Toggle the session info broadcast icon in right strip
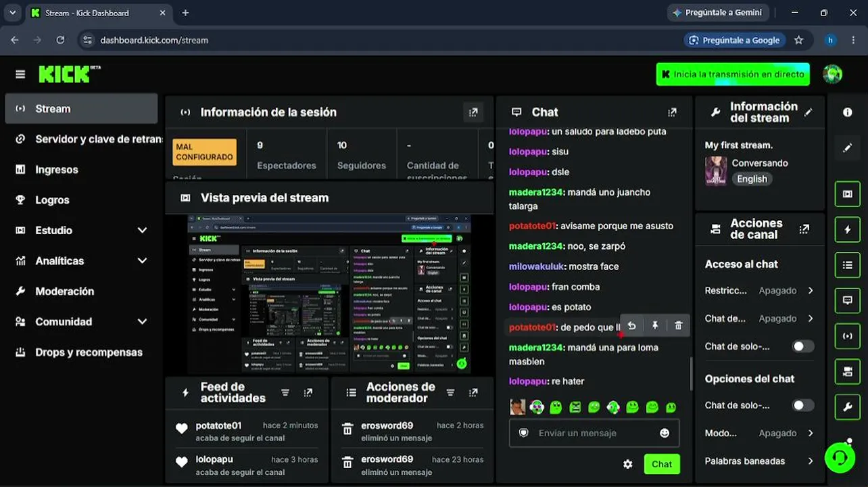The width and height of the screenshot is (868, 487). pos(848,335)
